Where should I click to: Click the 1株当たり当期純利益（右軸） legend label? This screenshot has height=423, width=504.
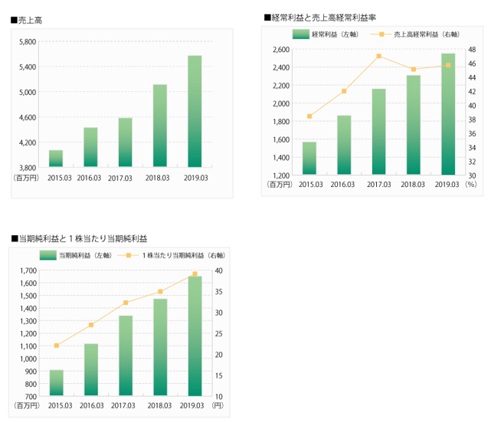coord(184,255)
